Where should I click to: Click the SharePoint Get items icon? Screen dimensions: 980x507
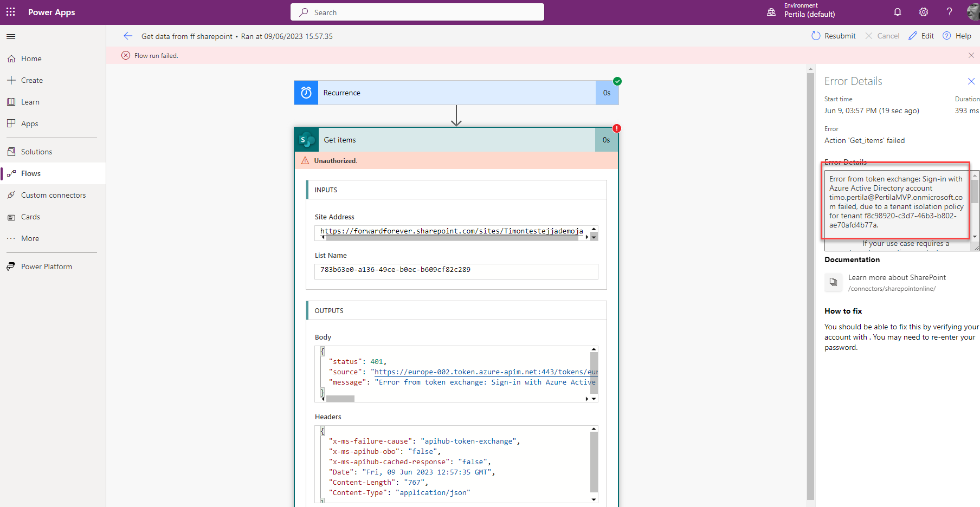pyautogui.click(x=307, y=140)
